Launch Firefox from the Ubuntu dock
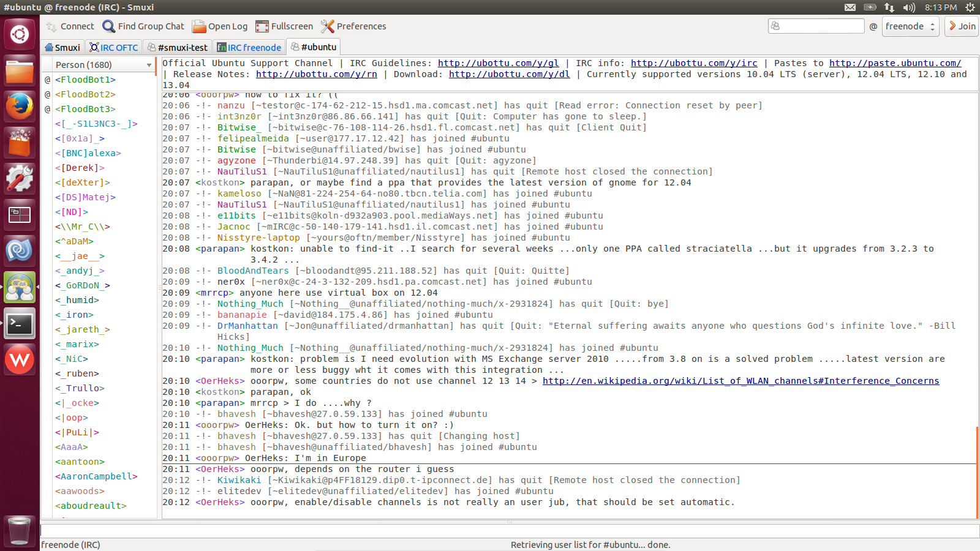 click(20, 106)
